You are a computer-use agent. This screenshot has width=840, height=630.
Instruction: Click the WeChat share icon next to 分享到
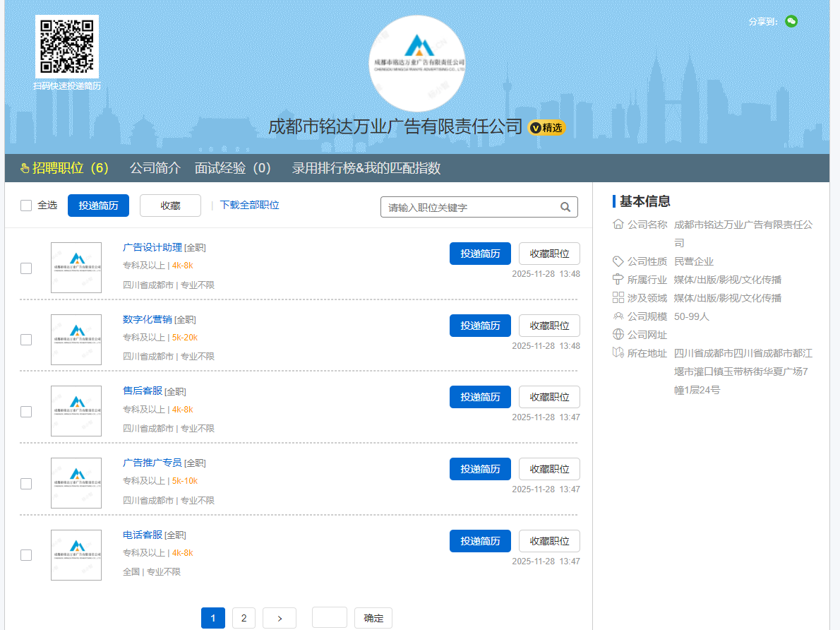tap(791, 21)
